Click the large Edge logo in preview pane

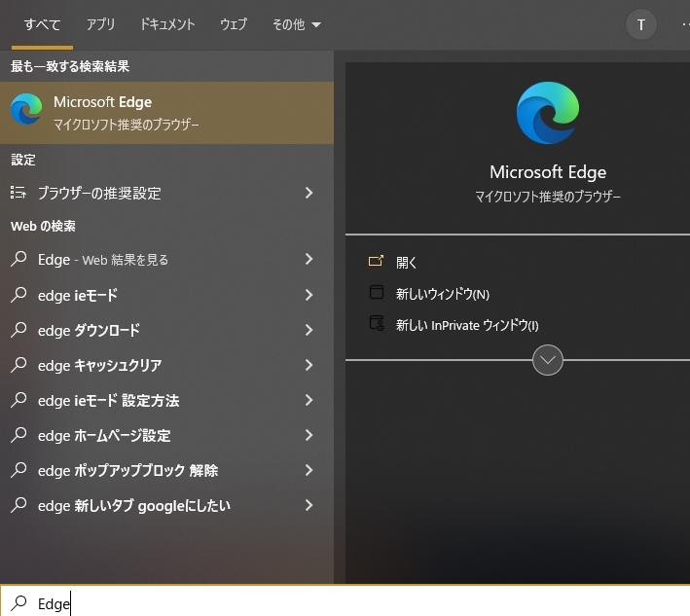point(547,113)
